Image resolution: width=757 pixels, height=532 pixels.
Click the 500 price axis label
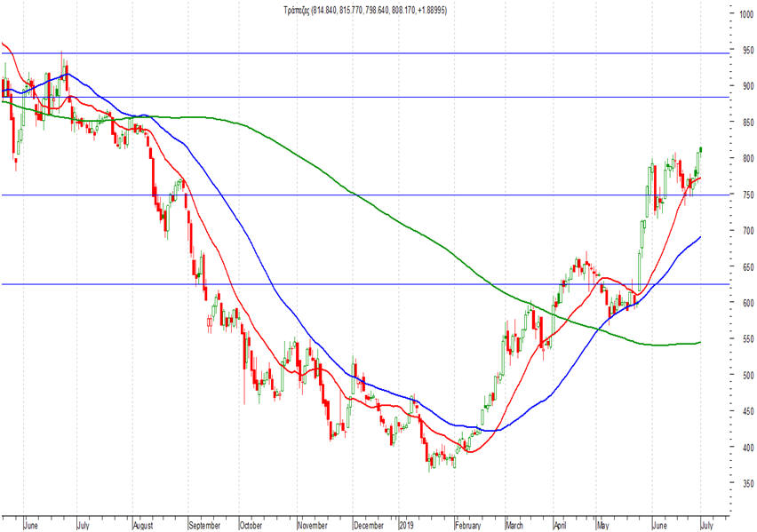pos(747,375)
